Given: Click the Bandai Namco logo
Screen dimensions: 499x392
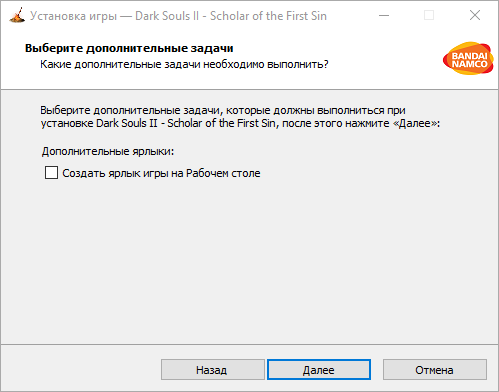Looking at the screenshot, I should (468, 58).
